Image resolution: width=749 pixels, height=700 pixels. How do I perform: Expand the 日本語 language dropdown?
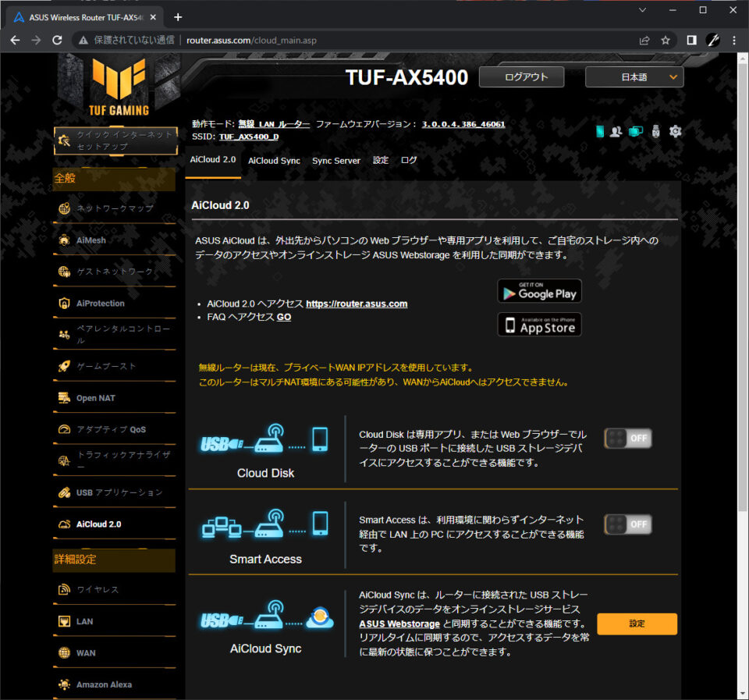(x=634, y=77)
